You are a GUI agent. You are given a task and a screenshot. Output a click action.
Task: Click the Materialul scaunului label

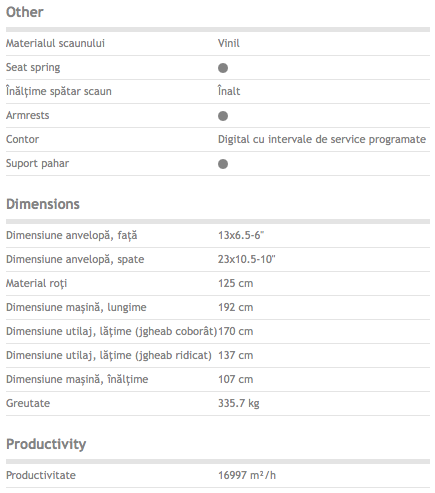pyautogui.click(x=55, y=43)
